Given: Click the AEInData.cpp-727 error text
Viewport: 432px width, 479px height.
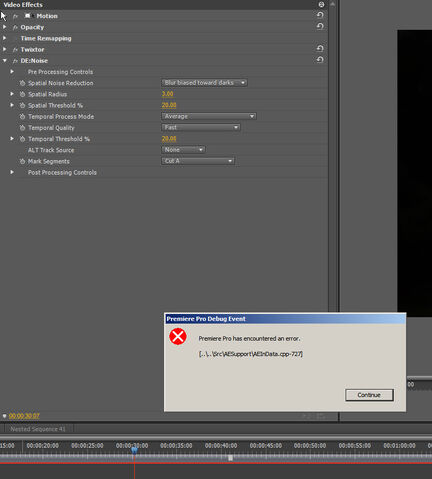Looking at the screenshot, I should click(x=251, y=354).
